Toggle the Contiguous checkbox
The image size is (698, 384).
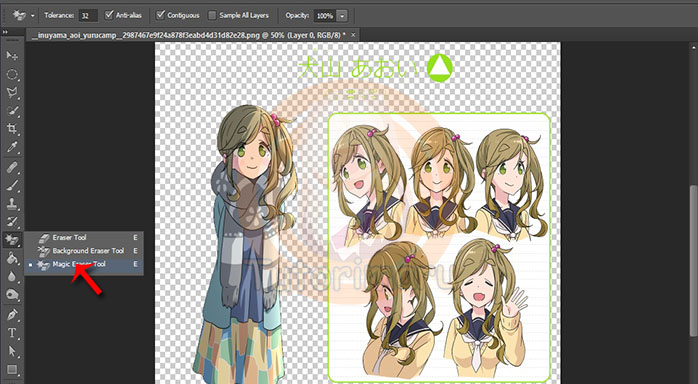160,15
